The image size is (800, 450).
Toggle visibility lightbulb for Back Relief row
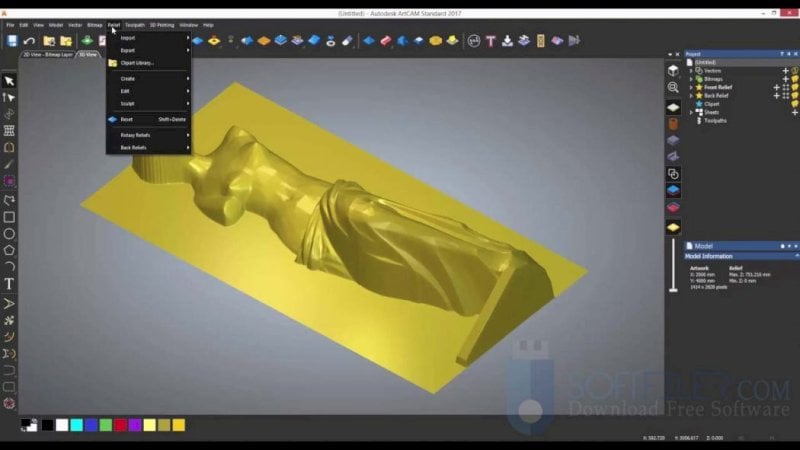[x=795, y=95]
